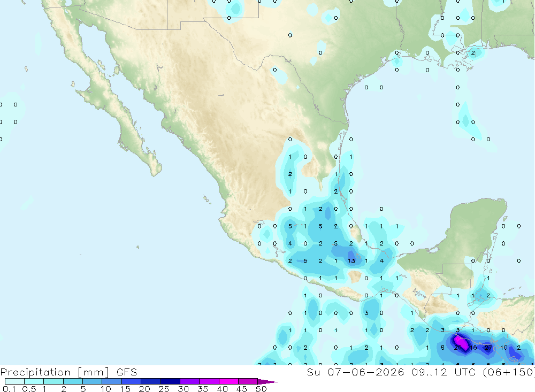Click the legend label '25'
Viewport: 535px width, 392px height.
(x=164, y=389)
